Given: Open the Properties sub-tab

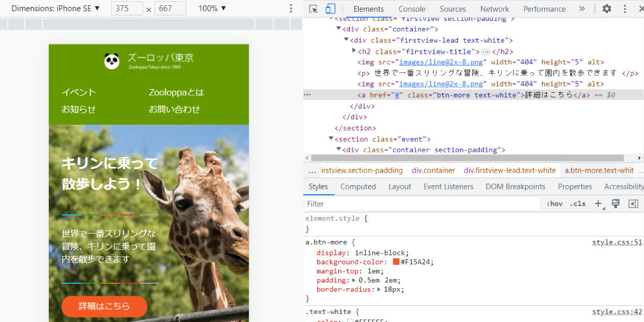Looking at the screenshot, I should pos(575,187).
